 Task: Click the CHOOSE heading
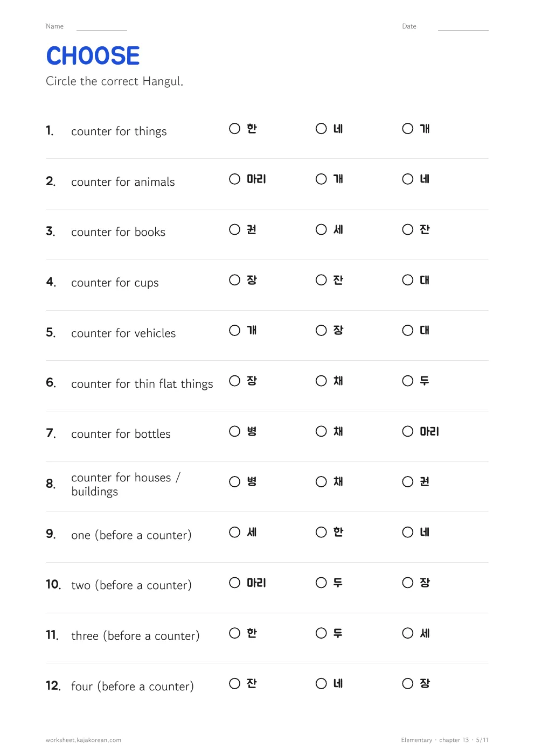click(93, 56)
